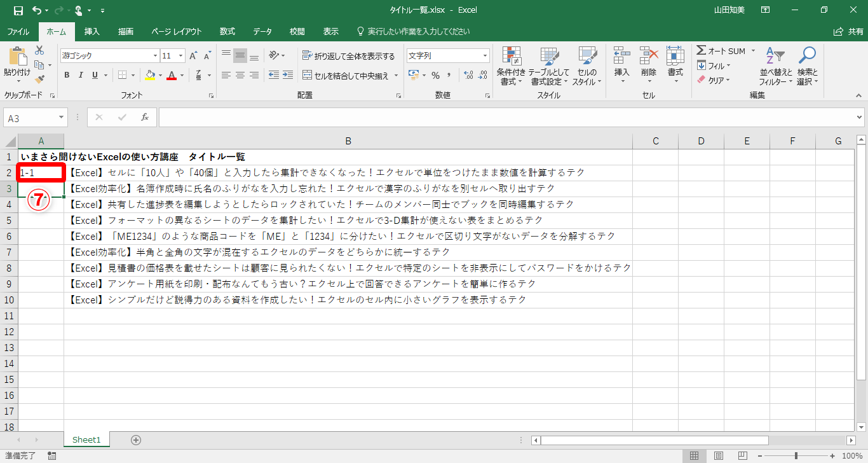Switch to the データ ribbon tab
The image size is (868, 463).
(x=262, y=31)
